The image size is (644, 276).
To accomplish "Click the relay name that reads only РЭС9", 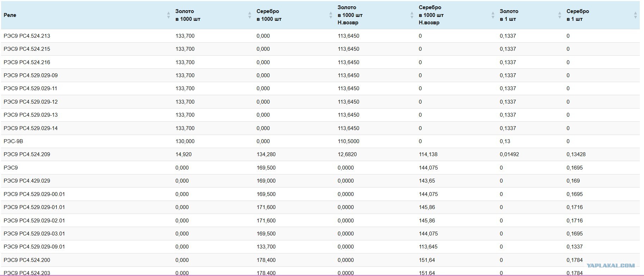I will click(x=11, y=168).
